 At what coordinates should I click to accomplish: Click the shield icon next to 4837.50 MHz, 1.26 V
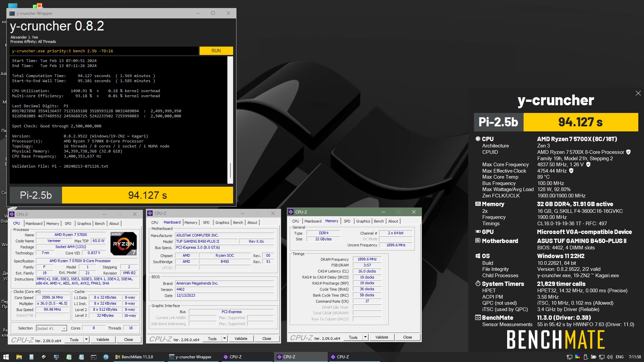(588, 165)
